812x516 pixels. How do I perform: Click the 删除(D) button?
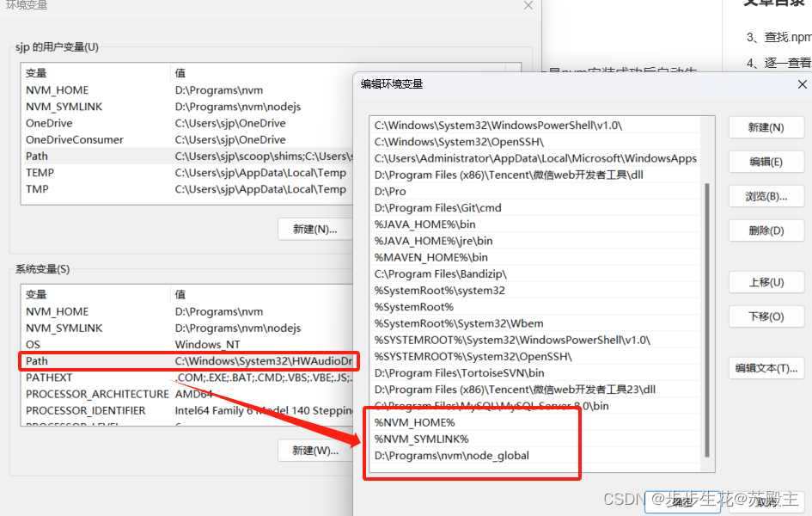[766, 230]
